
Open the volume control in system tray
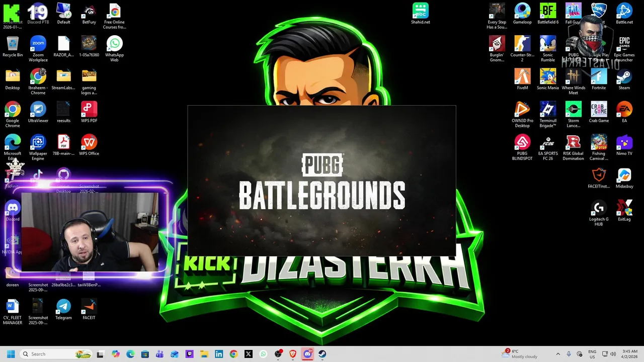(x=613, y=354)
